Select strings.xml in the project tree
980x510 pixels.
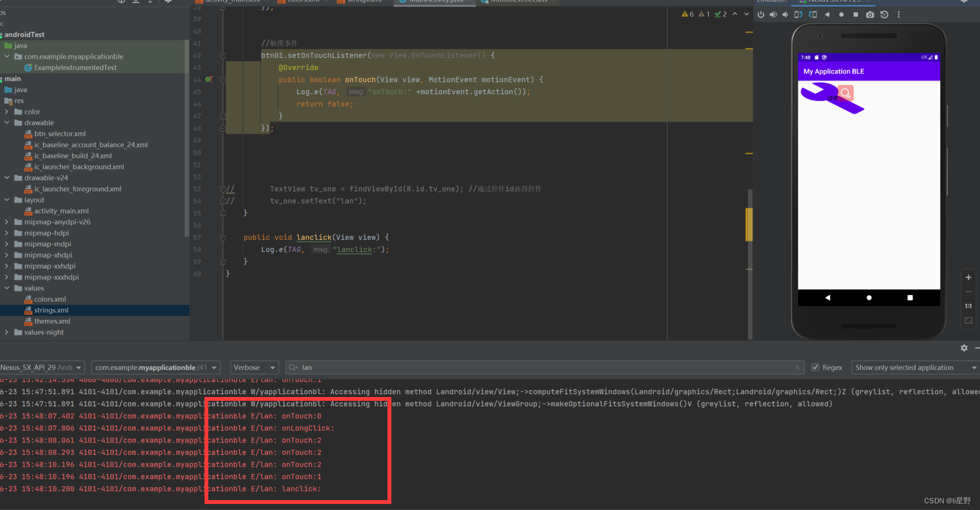point(51,310)
